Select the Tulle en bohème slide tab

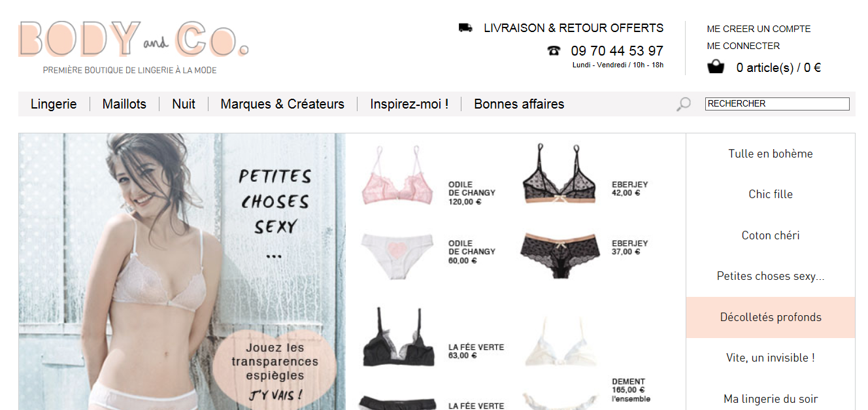(x=771, y=154)
